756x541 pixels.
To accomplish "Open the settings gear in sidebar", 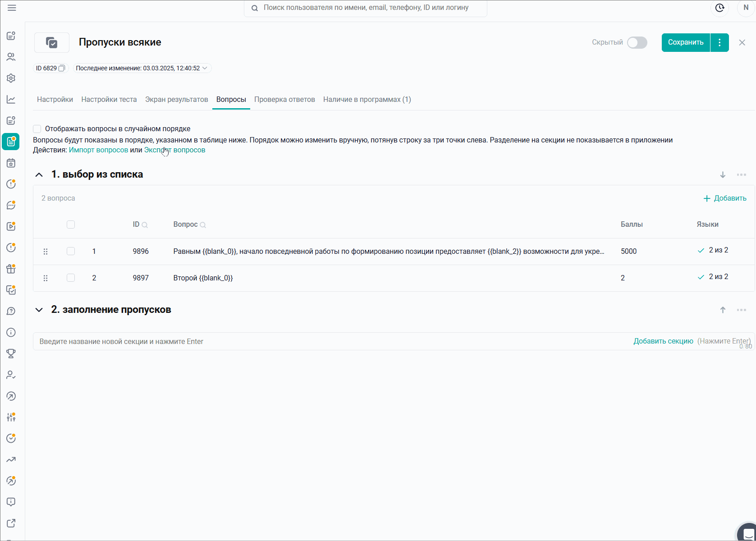I will click(x=11, y=78).
